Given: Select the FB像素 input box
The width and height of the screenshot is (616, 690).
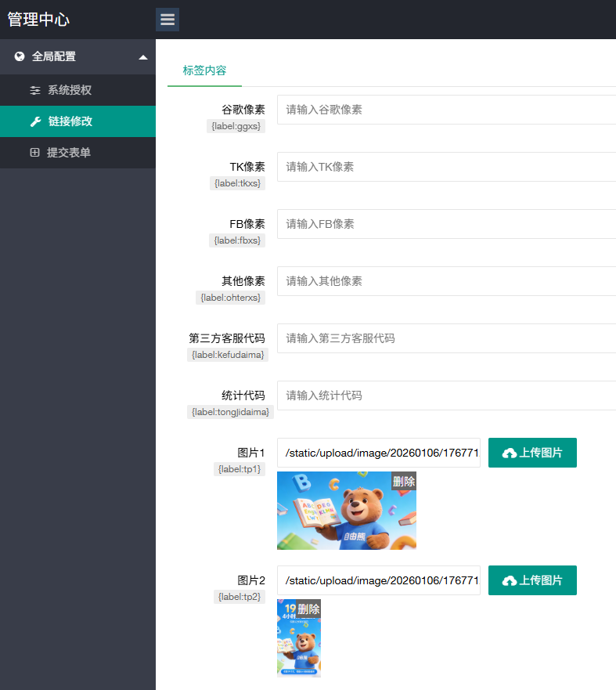Looking at the screenshot, I should click(446, 224).
